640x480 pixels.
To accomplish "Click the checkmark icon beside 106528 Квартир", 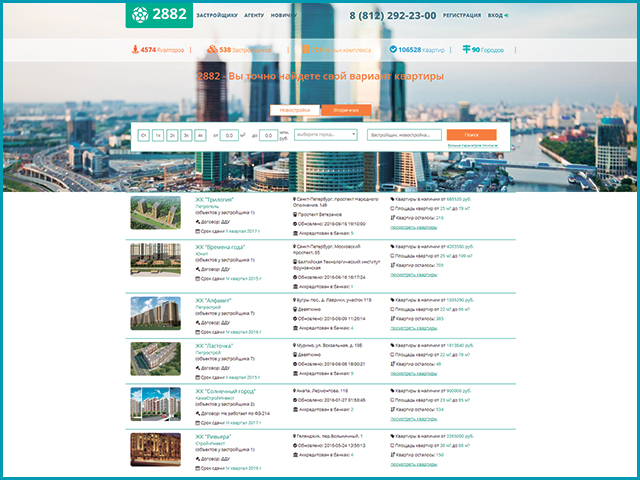I will point(393,49).
